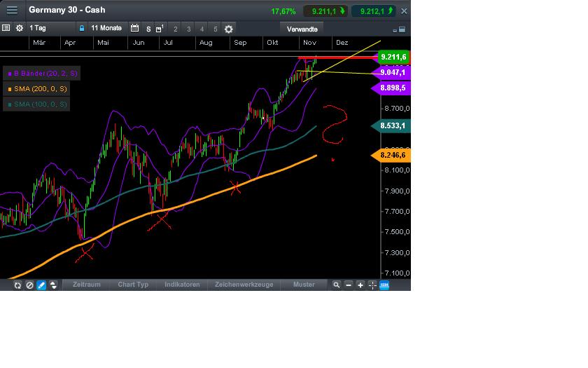Click the teal 8.533,1 SMA 100 label
Screen dimensions: 588x368
point(391,125)
